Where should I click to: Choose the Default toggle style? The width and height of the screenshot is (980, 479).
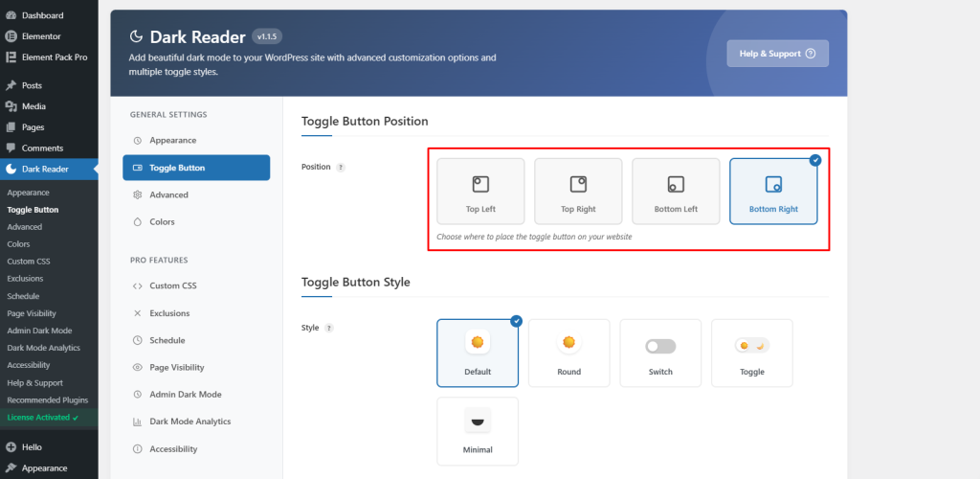click(478, 354)
